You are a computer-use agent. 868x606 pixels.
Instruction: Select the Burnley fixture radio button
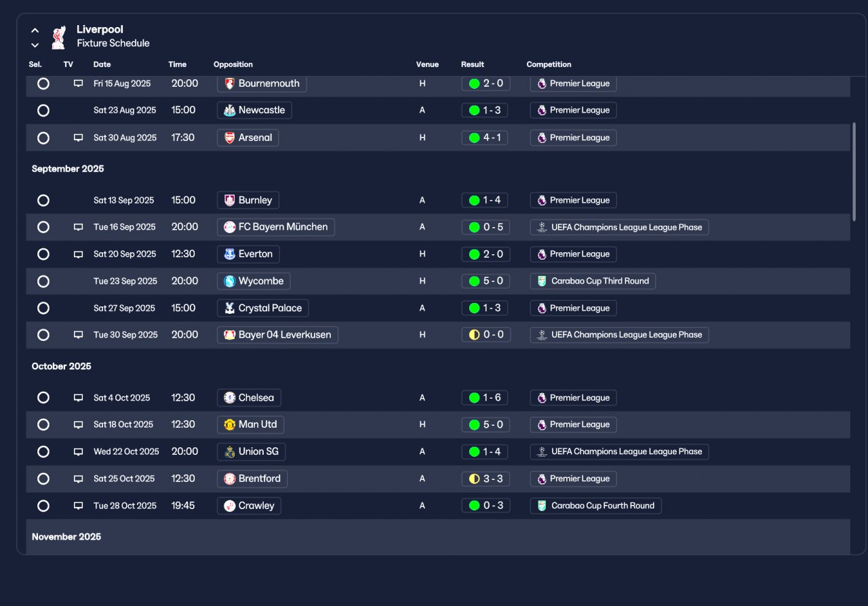click(43, 200)
